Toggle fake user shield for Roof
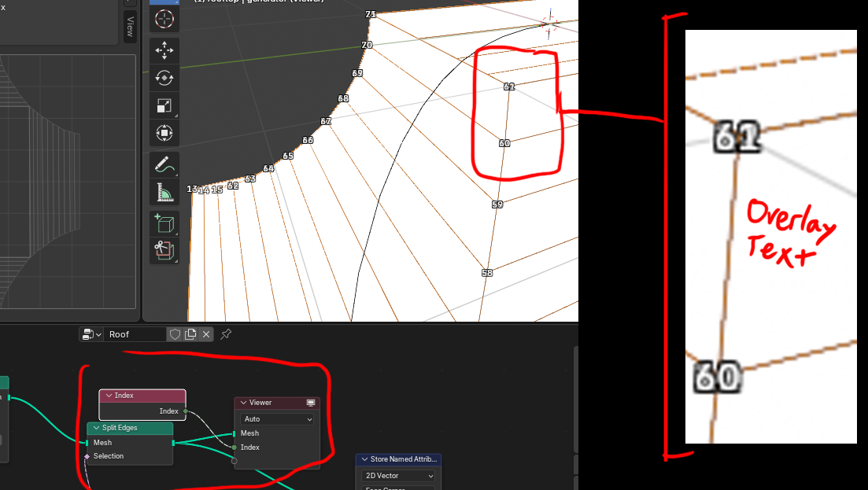The image size is (868, 490). [x=175, y=334]
